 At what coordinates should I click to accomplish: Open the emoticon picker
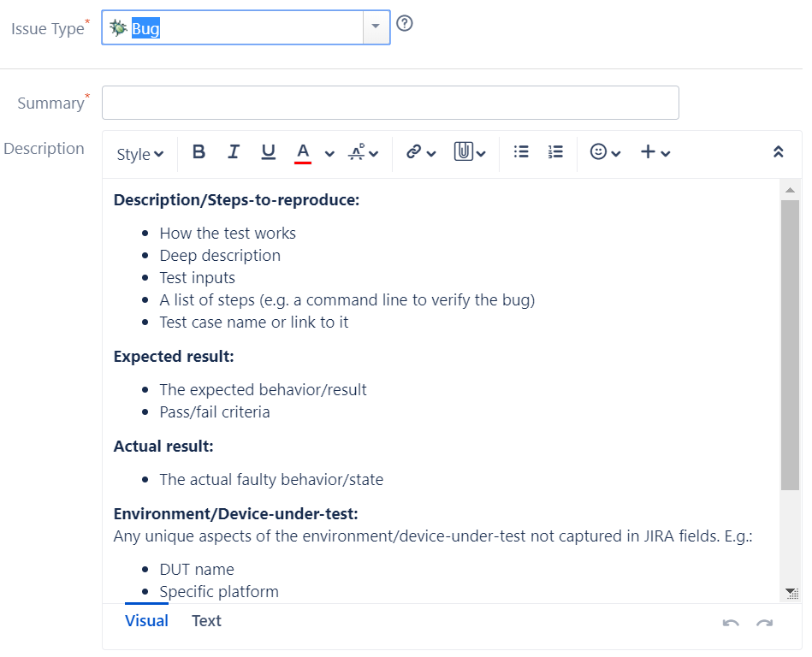[x=606, y=151]
